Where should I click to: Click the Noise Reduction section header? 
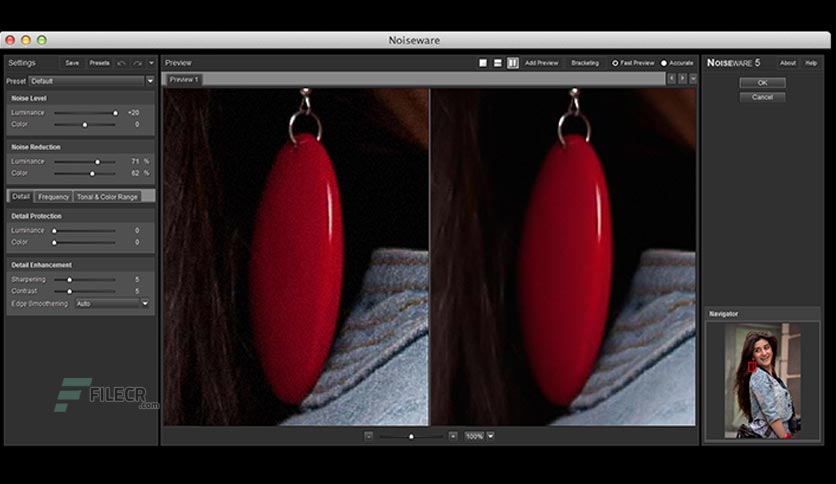[36, 147]
